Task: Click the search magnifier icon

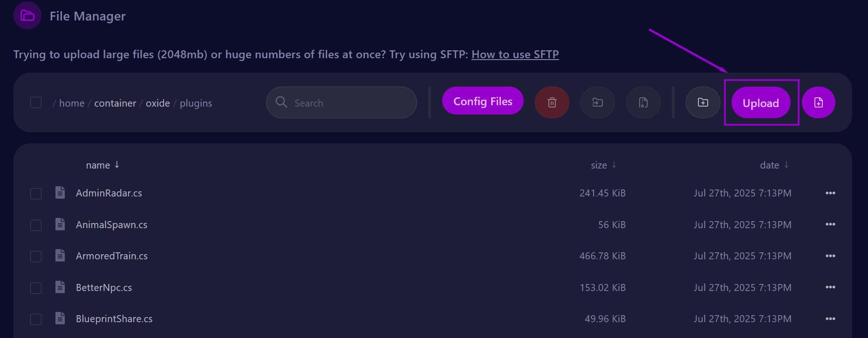Action: [281, 102]
